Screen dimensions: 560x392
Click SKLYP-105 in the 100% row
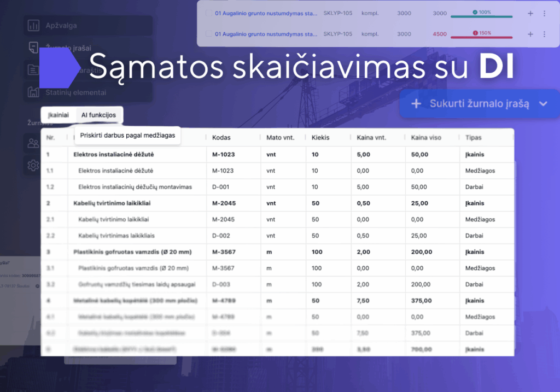pos(337,13)
